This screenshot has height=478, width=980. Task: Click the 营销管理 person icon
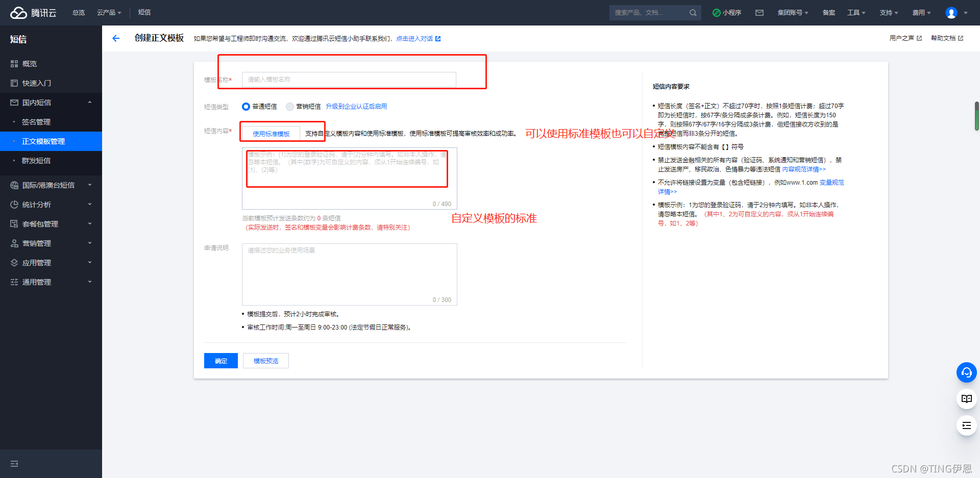(14, 243)
